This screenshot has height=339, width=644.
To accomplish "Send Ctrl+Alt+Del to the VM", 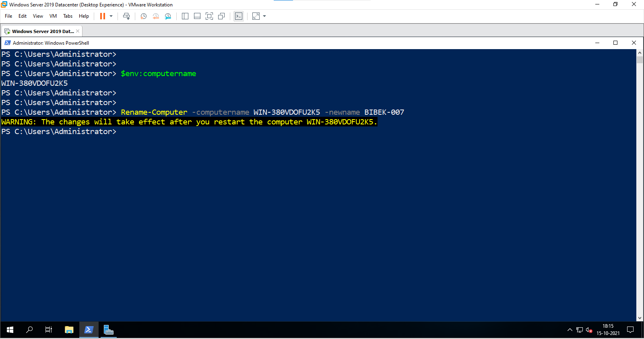I will (126, 16).
